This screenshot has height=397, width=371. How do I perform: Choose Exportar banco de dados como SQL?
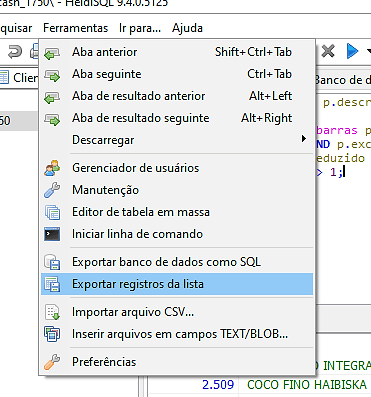177,262
